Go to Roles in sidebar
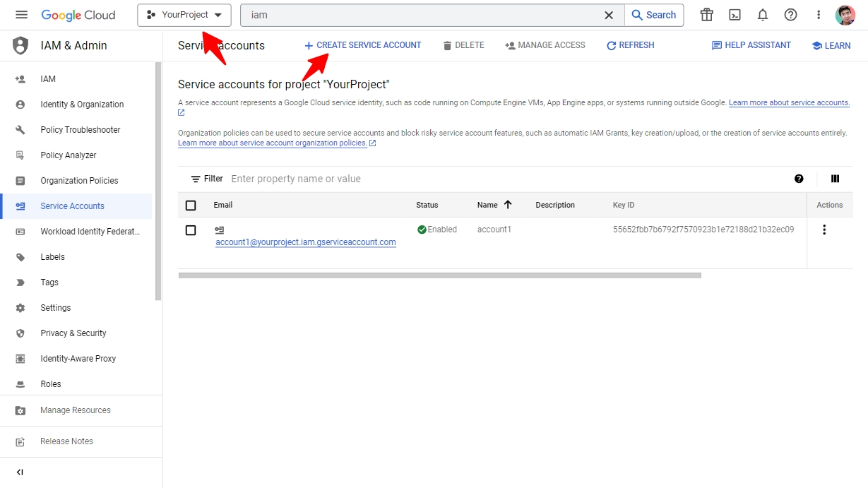The width and height of the screenshot is (868, 488). tap(51, 384)
